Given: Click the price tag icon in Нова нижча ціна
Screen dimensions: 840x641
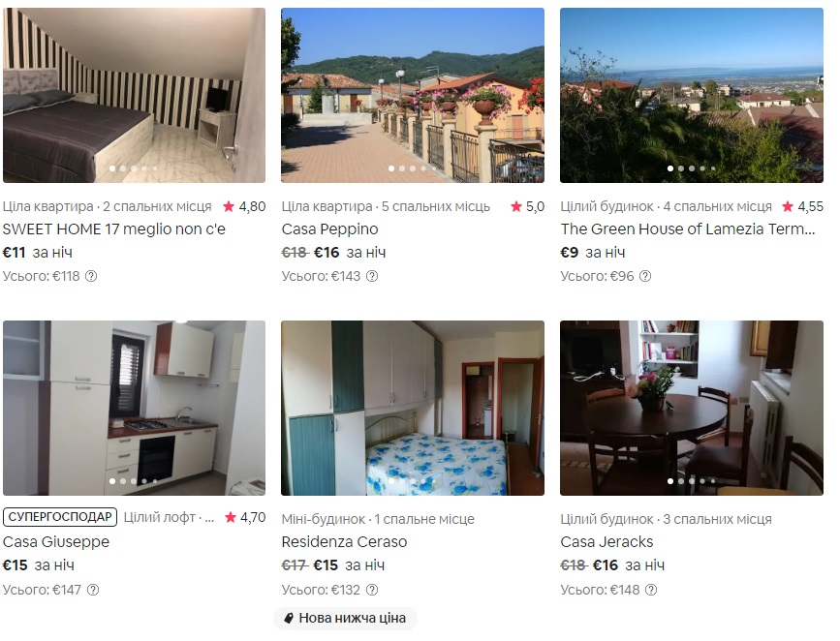Looking at the screenshot, I should click(288, 618).
